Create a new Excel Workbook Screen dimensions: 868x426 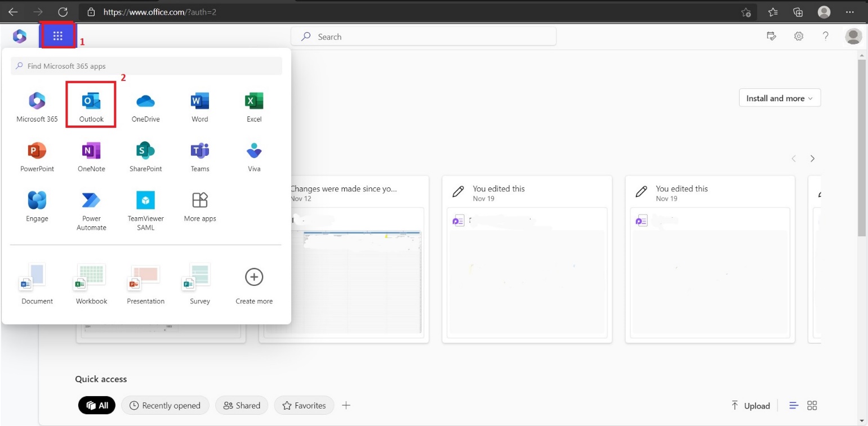pos(91,285)
